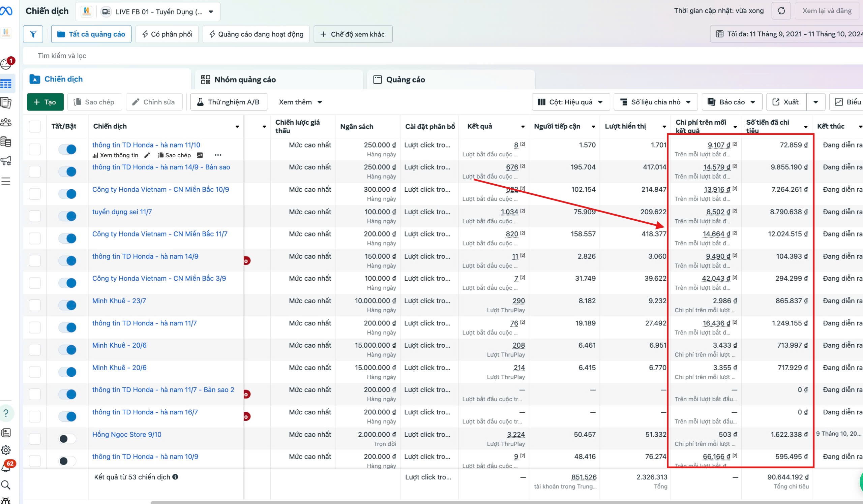Open the dropdown arrow next to Xuất
Viewport: 863px width, 504px height.
click(816, 102)
